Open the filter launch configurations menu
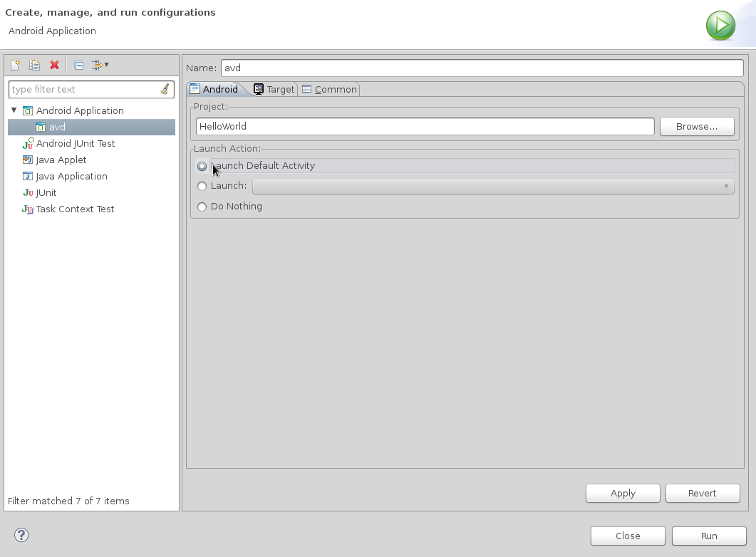The width and height of the screenshot is (756, 557). 100,65
